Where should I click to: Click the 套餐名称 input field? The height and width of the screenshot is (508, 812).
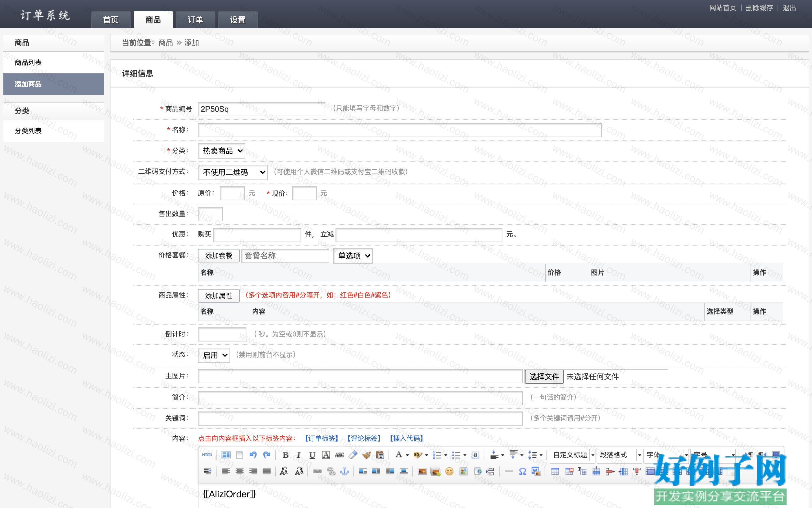pyautogui.click(x=285, y=256)
